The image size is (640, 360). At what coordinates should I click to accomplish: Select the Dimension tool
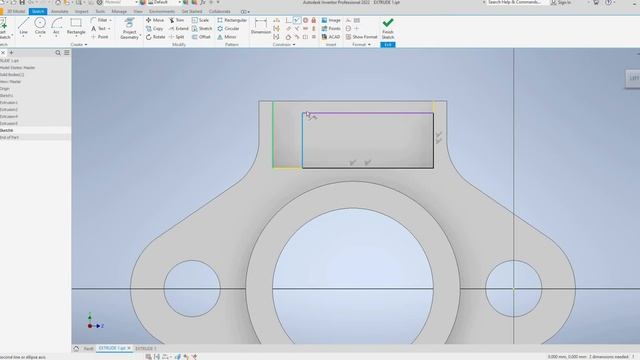point(261,26)
